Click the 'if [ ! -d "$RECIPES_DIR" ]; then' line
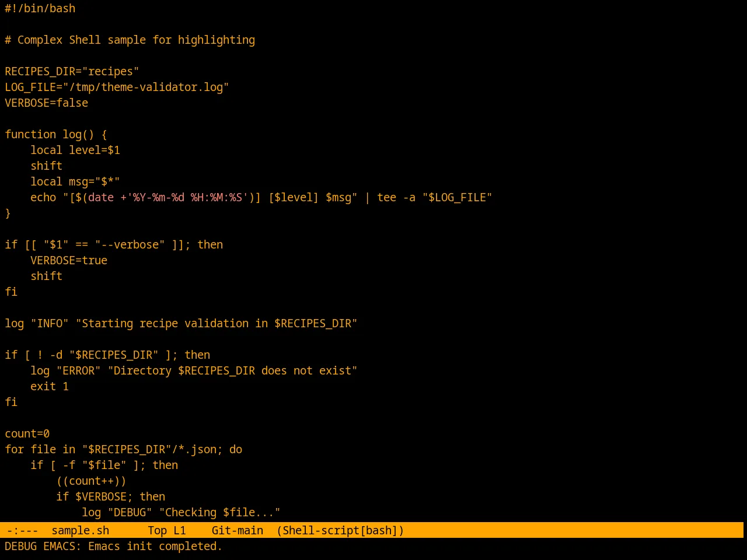747x560 pixels. (x=107, y=355)
